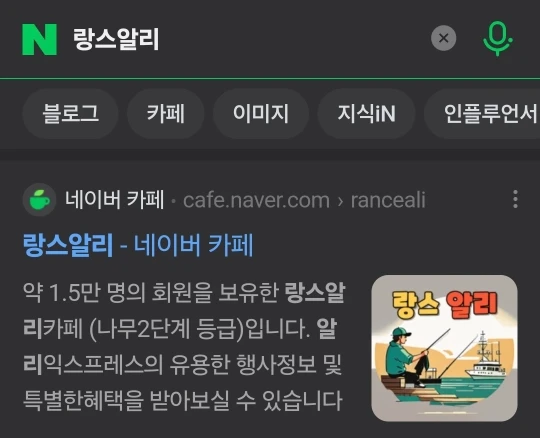Clear the search query with the X button

coord(444,38)
